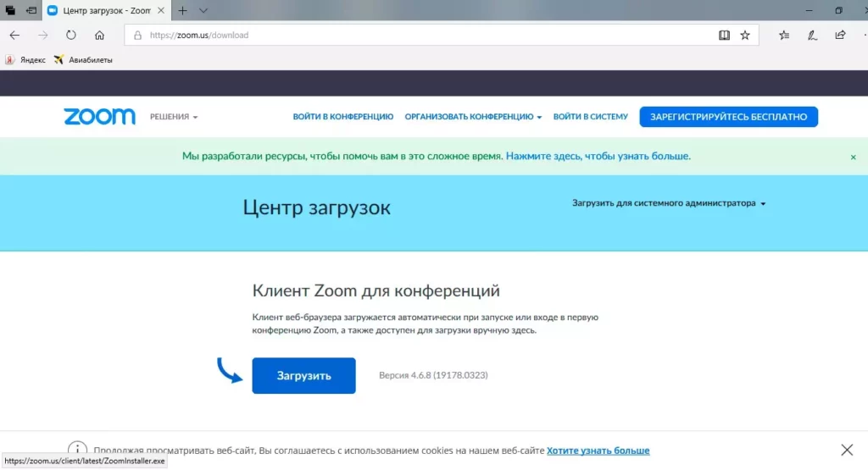Open the tab list chevron
The height and width of the screenshot is (470, 868).
click(x=203, y=10)
